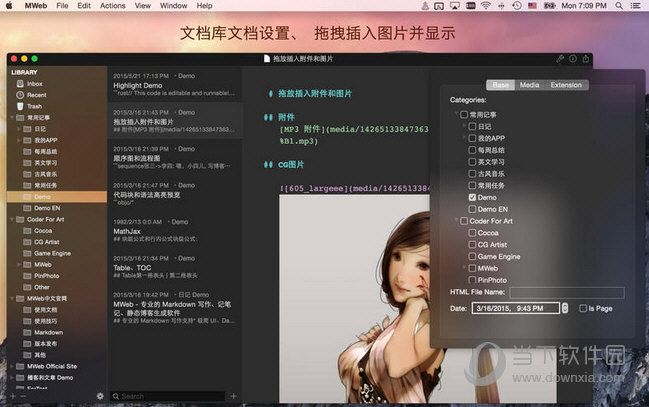Check the Cocoa category checkbox
649x407 pixels.
pyautogui.click(x=472, y=233)
